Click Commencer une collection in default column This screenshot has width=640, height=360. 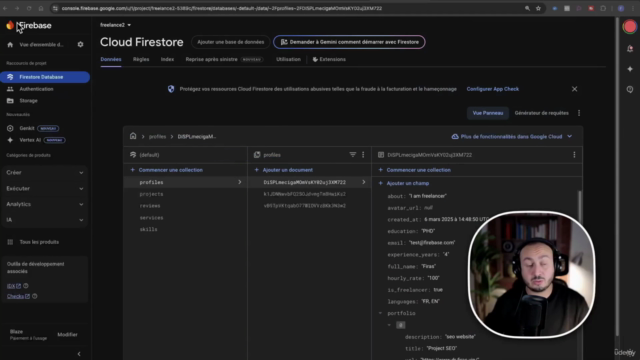pyautogui.click(x=167, y=170)
